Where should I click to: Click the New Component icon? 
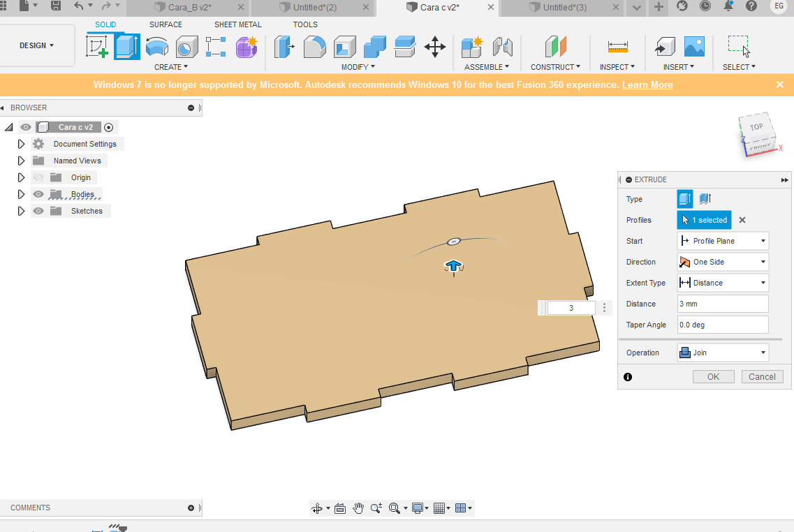point(472,47)
